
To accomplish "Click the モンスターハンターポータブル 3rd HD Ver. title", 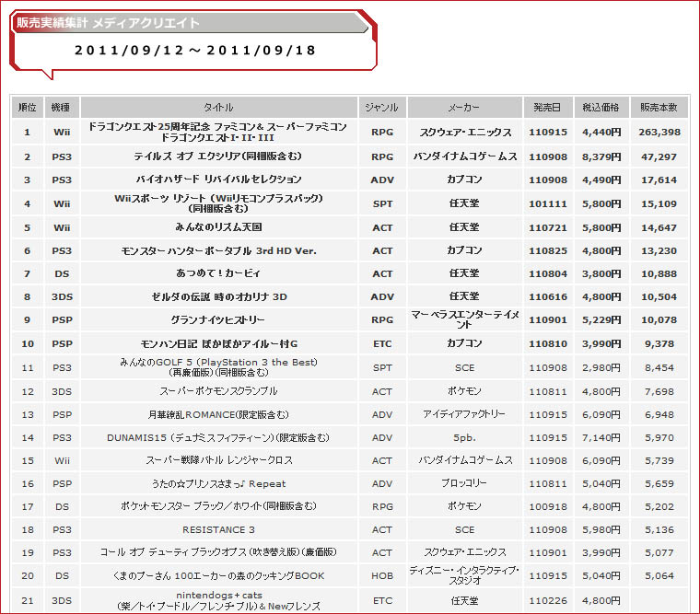I will pyautogui.click(x=219, y=250).
